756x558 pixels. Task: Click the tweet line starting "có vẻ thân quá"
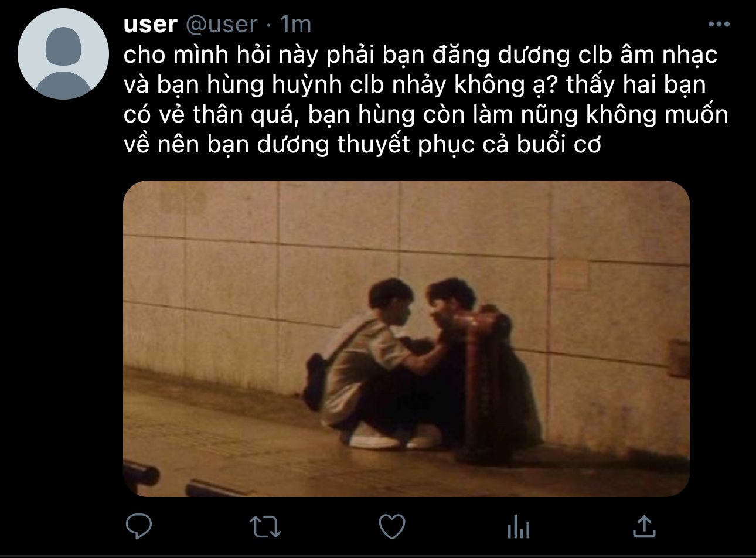coord(426,115)
